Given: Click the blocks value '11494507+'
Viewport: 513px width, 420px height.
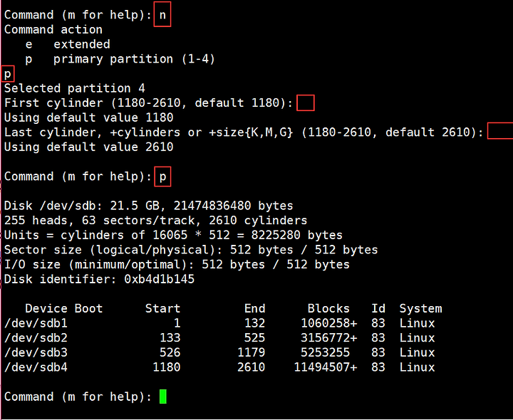Looking at the screenshot, I should click(x=325, y=367).
